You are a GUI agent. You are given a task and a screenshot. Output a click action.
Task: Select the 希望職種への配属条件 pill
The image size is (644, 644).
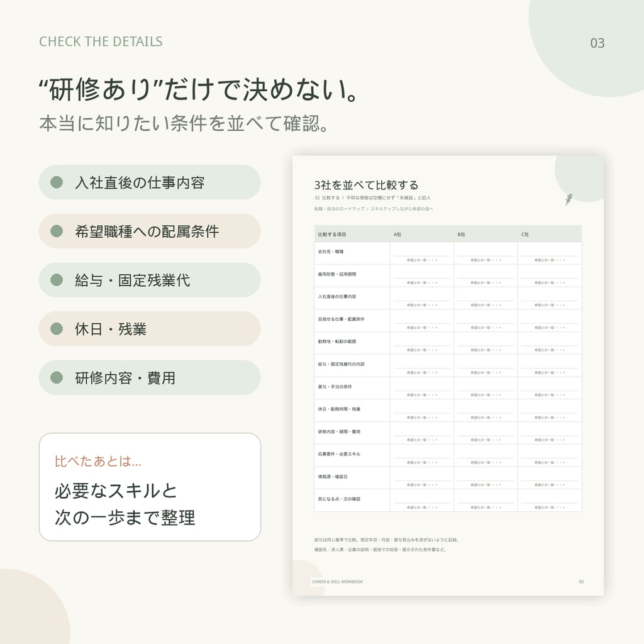pos(150,231)
